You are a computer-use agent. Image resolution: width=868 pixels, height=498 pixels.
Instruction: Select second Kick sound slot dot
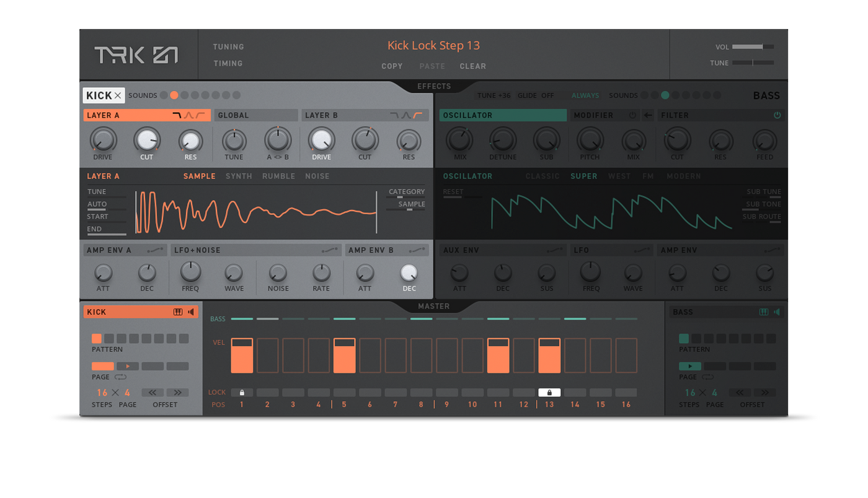(174, 95)
